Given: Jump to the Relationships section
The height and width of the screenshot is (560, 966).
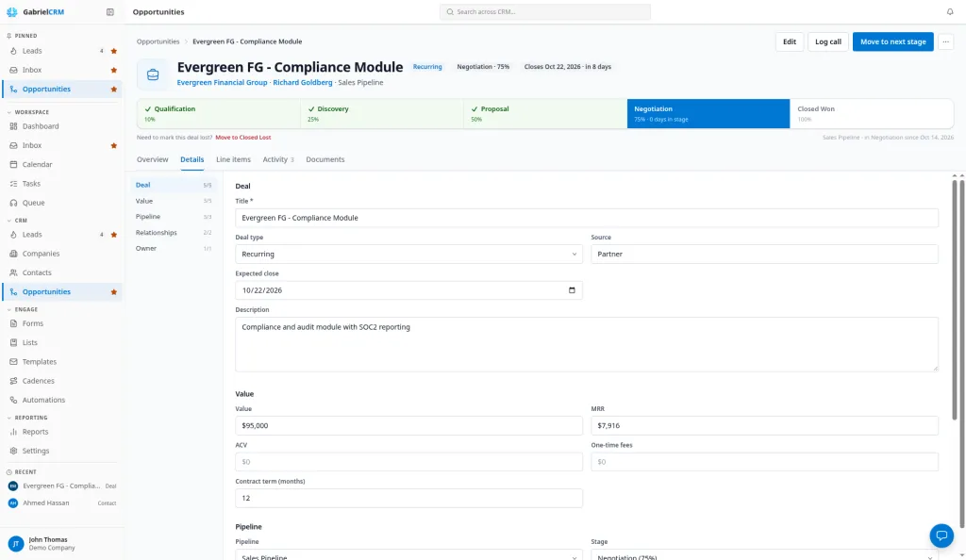Looking at the screenshot, I should click(174, 233).
